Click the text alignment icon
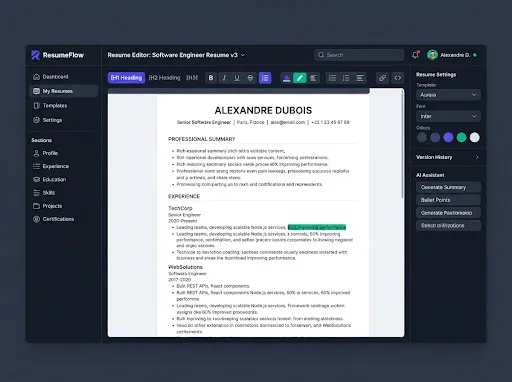 click(360, 78)
